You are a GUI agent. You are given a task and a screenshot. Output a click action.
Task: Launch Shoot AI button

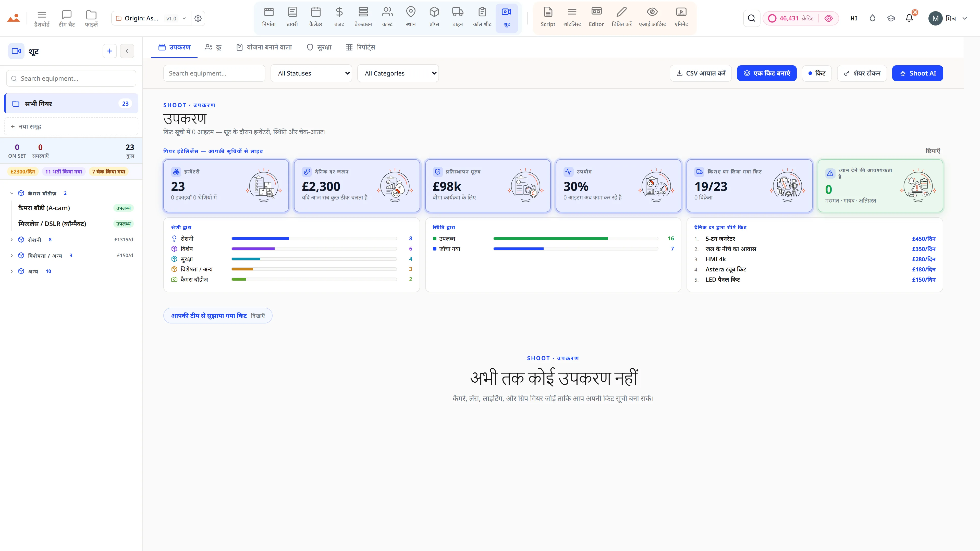[918, 73]
